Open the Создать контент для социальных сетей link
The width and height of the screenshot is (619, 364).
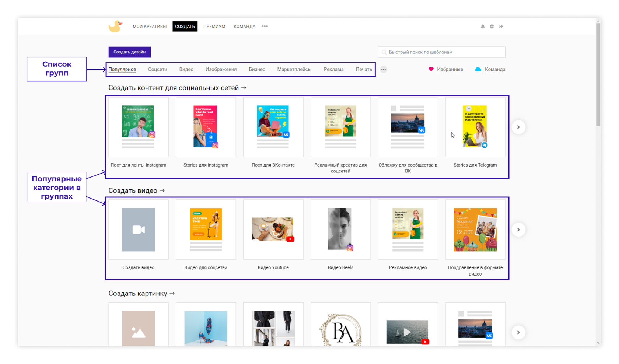coord(177,88)
